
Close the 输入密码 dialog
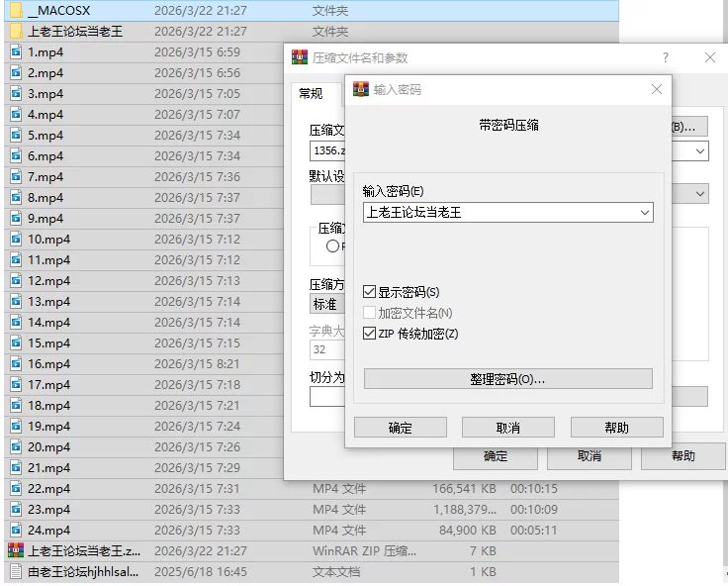(x=657, y=89)
